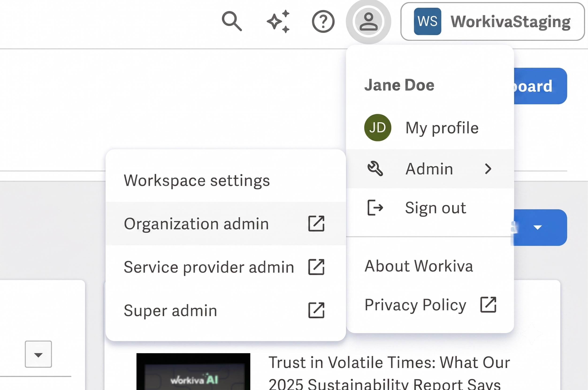Open the search magnifier icon

coord(232,21)
